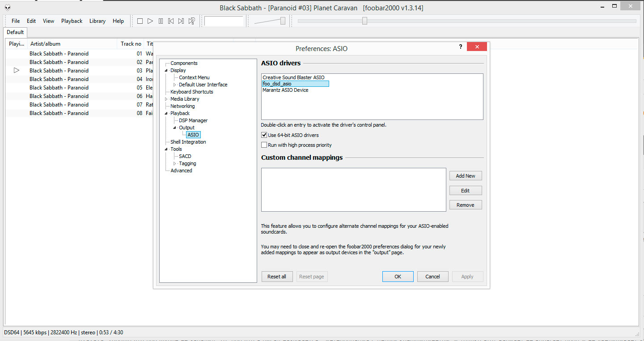
Task: Click Artist/album column header
Action: pos(72,44)
